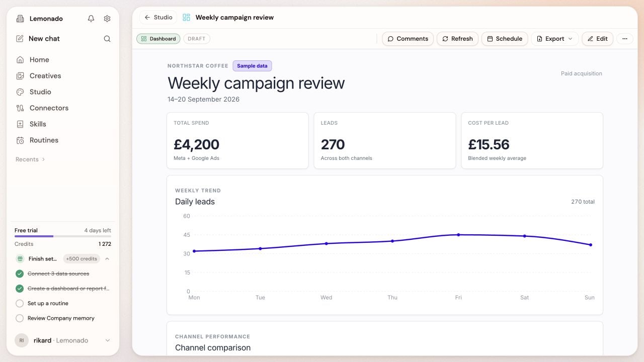This screenshot has width=644, height=362.
Task: Click the RI user avatar
Action: (22, 340)
